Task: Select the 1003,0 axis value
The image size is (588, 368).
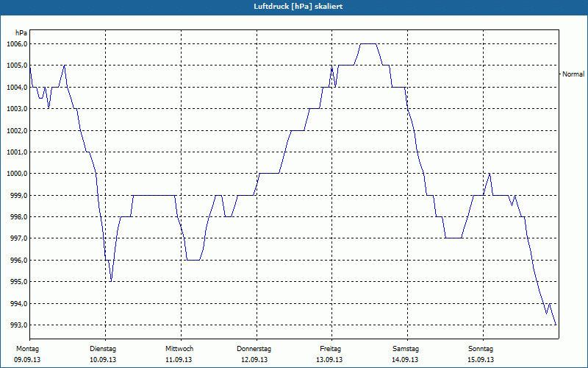Action: pos(17,109)
